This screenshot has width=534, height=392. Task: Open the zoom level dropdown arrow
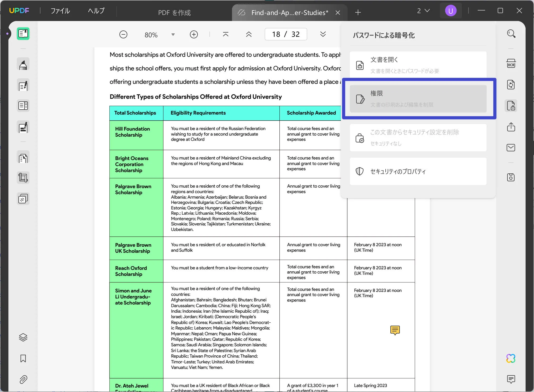pos(173,35)
